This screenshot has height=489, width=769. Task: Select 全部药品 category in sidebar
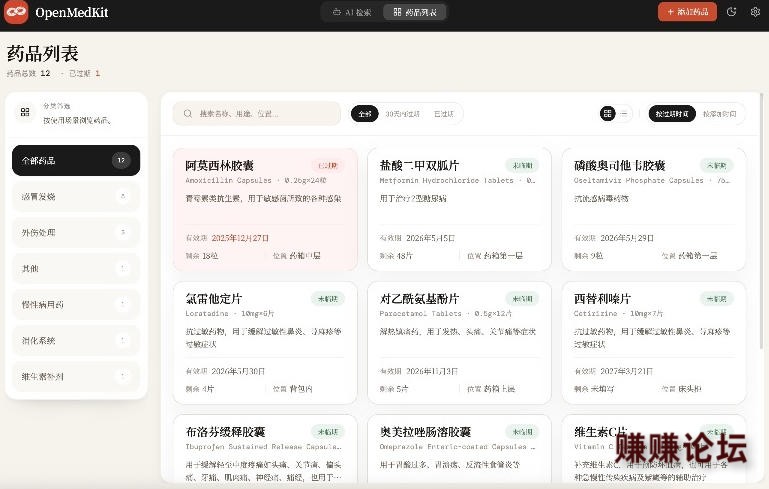point(76,160)
